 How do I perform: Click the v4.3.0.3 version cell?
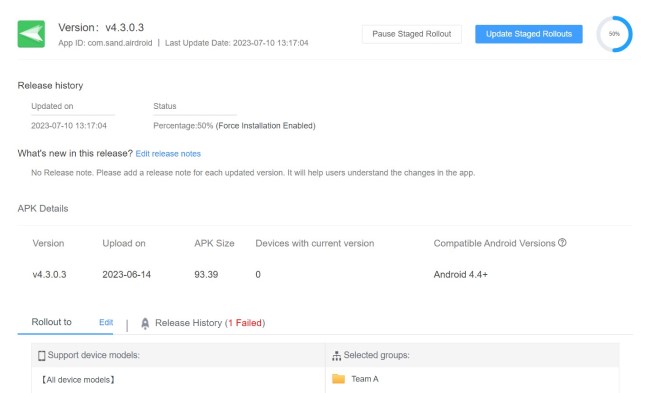[x=49, y=274]
